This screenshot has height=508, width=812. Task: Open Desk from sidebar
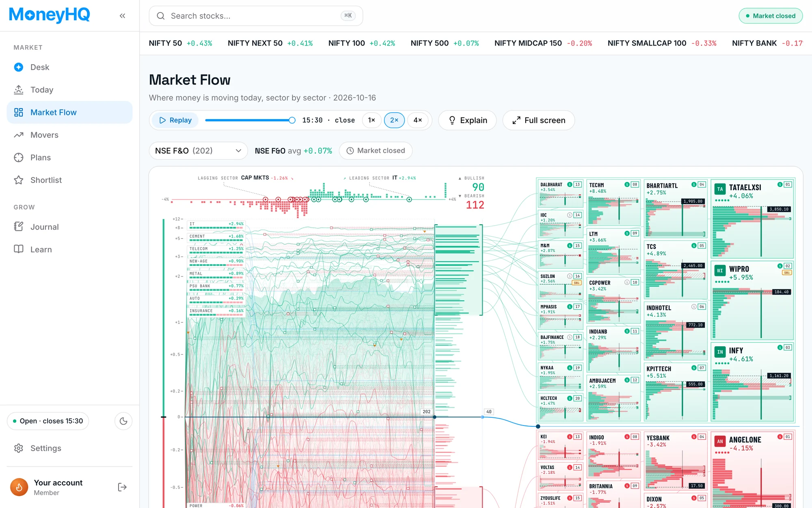pyautogui.click(x=70, y=67)
